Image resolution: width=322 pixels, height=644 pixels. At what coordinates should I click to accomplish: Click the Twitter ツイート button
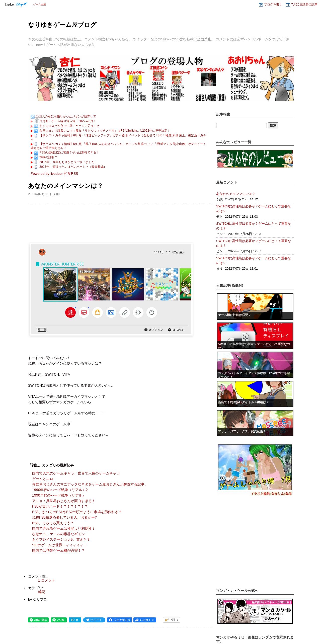click(x=94, y=620)
